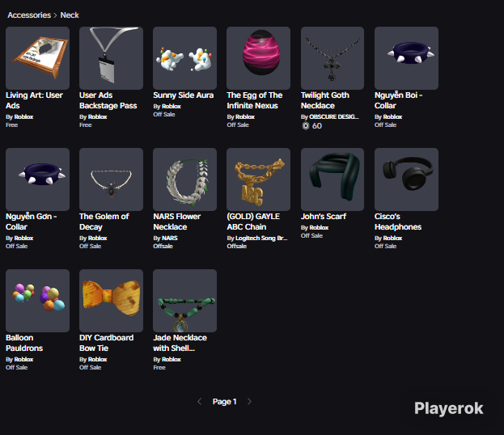This screenshot has width=504, height=435.
Task: Select the User Ads Backstage Pass lanyard image
Action: [x=111, y=58]
